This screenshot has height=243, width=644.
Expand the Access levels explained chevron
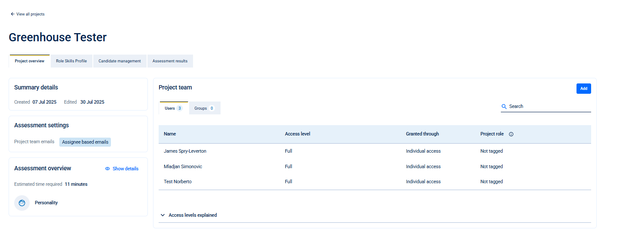(163, 215)
